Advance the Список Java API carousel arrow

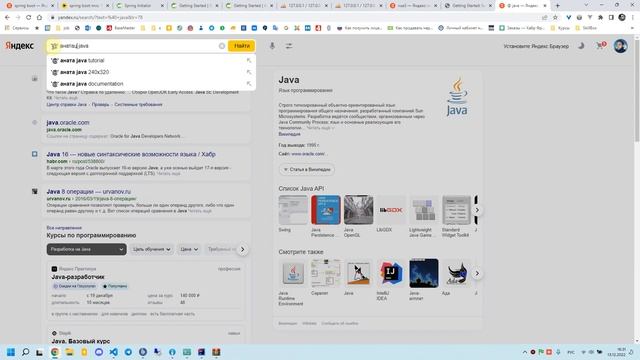click(477, 210)
